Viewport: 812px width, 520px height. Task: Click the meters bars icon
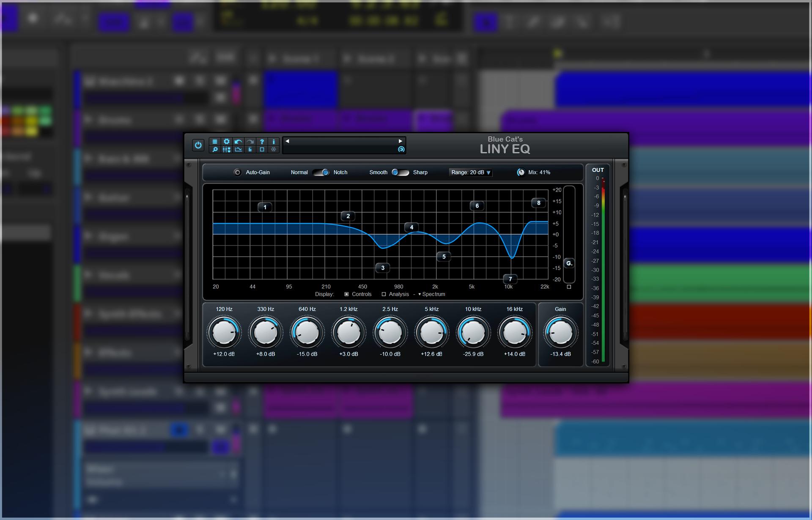pos(250,149)
